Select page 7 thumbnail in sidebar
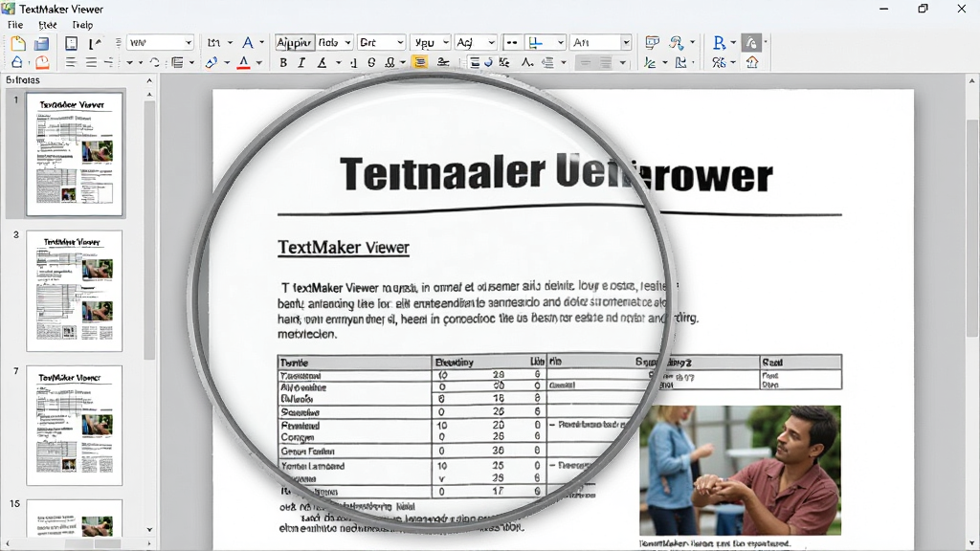The width and height of the screenshot is (980, 551). click(75, 426)
